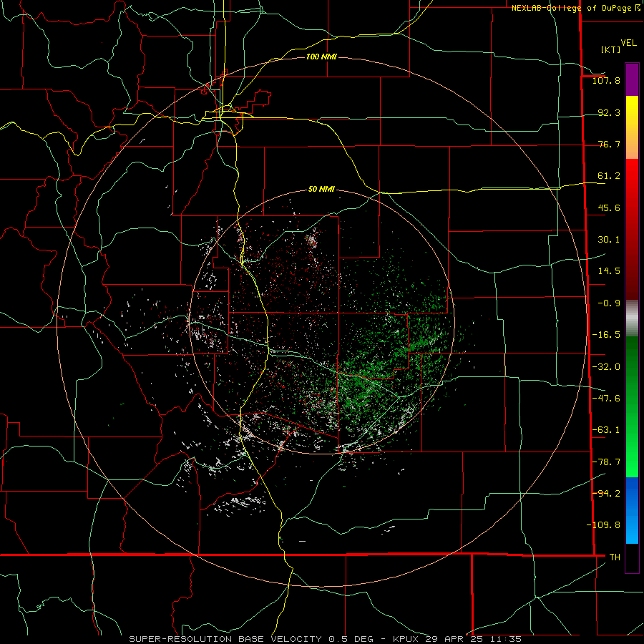Click the 92.3 velocity scale value

pos(609,112)
